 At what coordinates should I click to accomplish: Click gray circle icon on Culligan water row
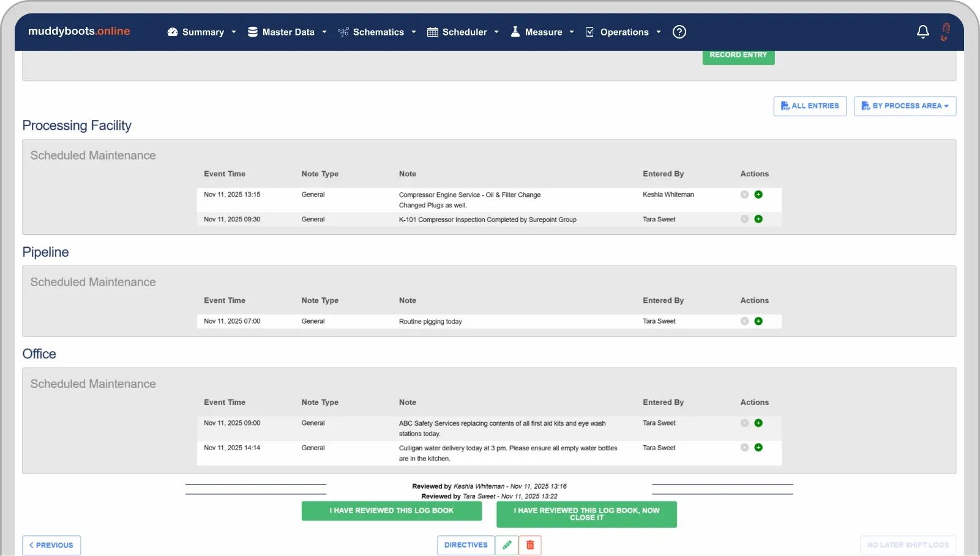[x=744, y=448]
